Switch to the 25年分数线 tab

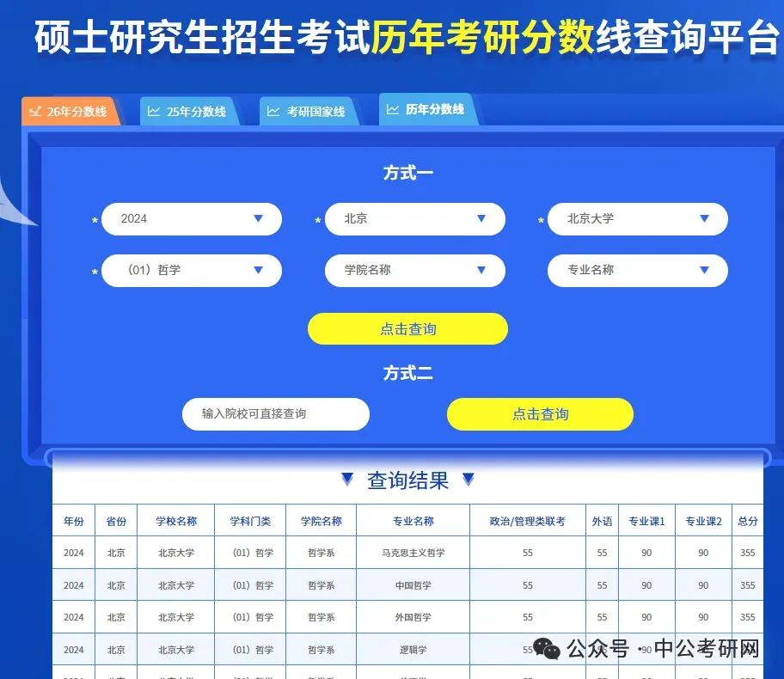point(189,111)
